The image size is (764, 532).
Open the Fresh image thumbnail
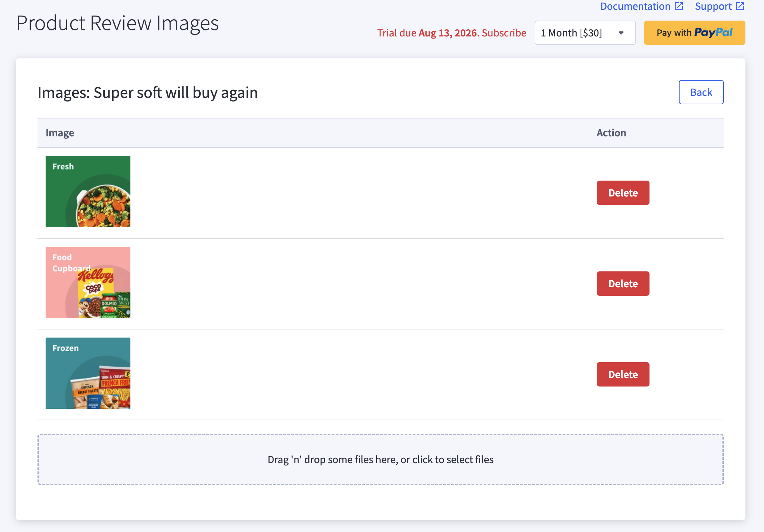coord(88,191)
